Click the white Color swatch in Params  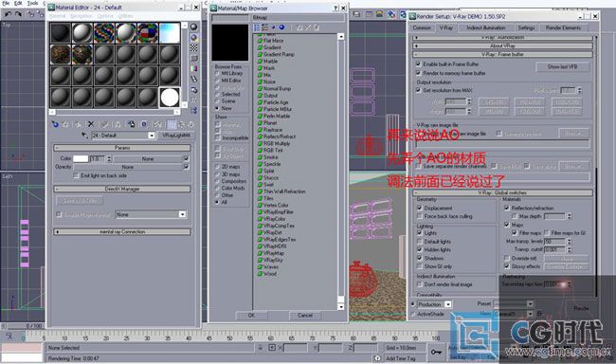pos(81,159)
